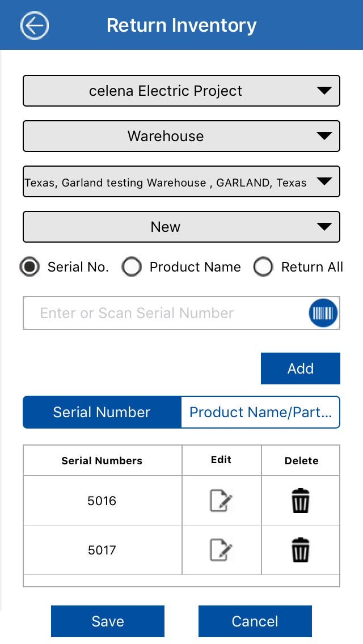Switch to the Serial Number tab

click(x=102, y=412)
